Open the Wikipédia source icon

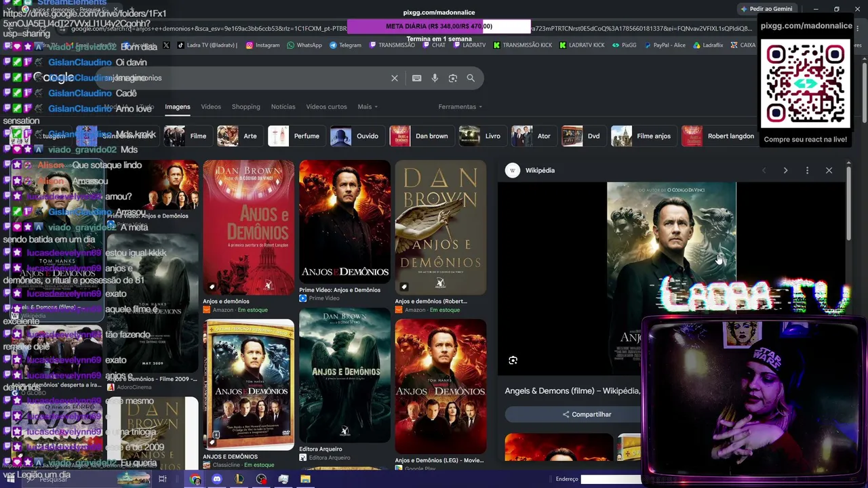[x=513, y=170]
